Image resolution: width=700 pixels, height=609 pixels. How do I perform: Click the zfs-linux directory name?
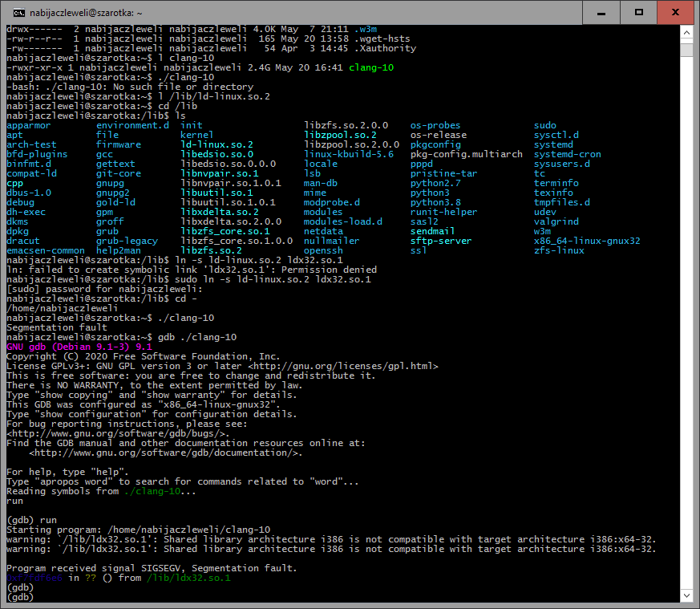[559, 250]
